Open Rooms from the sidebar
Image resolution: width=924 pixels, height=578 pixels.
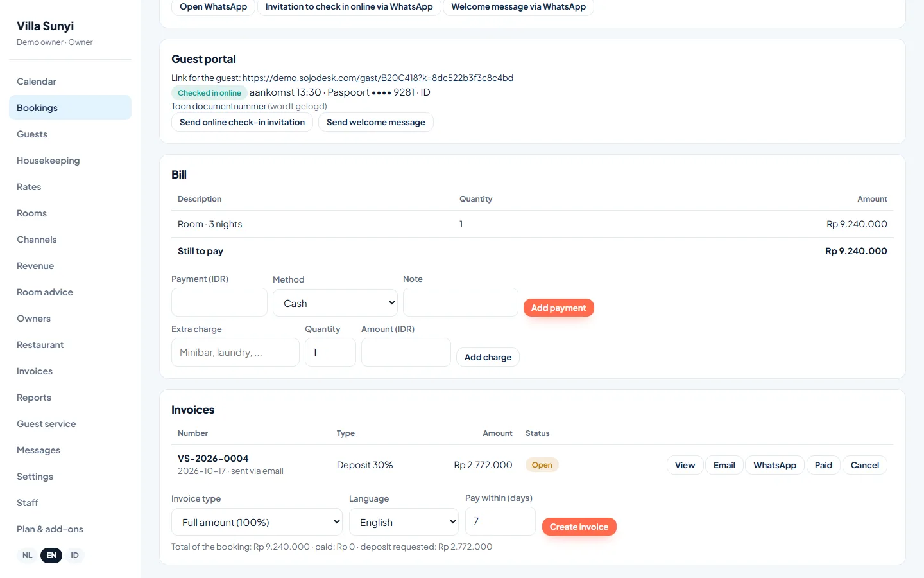click(70, 213)
